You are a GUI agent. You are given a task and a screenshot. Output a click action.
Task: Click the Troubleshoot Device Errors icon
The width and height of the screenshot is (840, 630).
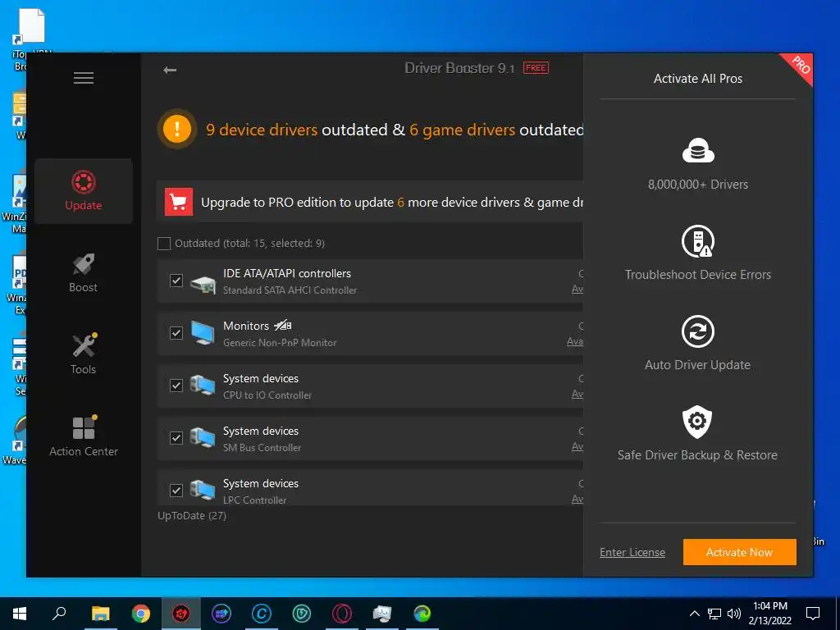pyautogui.click(x=698, y=241)
